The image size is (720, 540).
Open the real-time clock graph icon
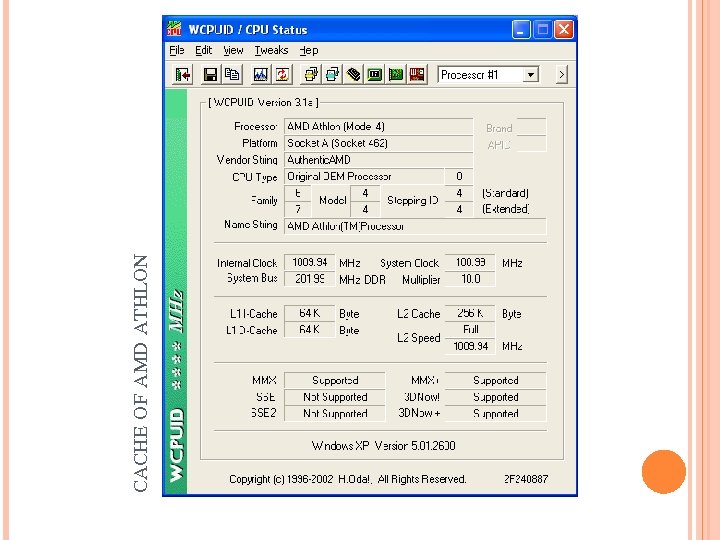point(260,75)
